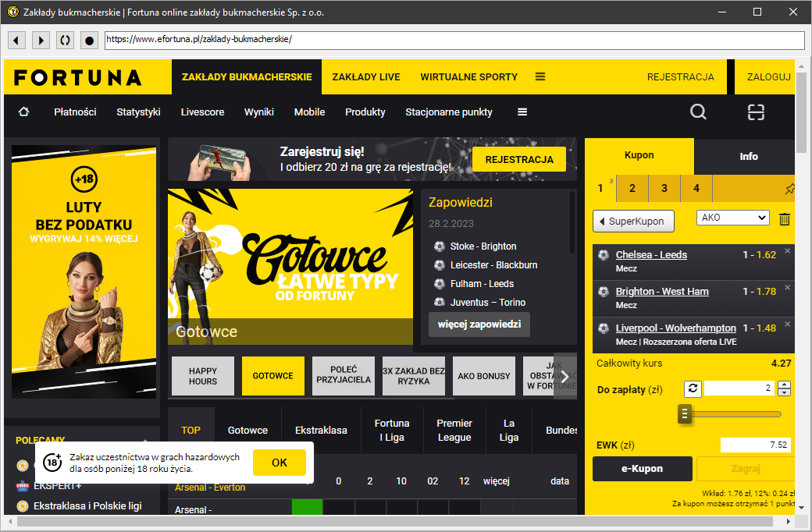The width and height of the screenshot is (812, 532).
Task: Click the browser forward arrow button
Action: pos(41,40)
